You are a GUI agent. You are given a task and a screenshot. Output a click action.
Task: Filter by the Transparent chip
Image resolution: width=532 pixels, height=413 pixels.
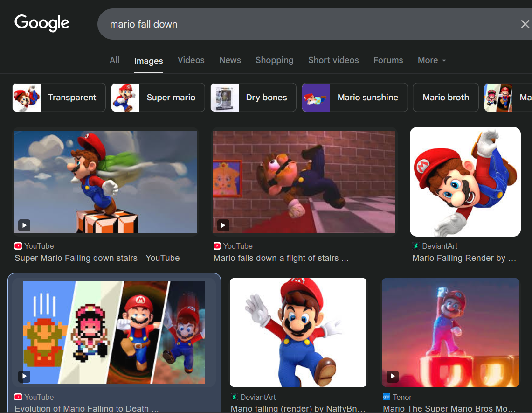point(59,98)
